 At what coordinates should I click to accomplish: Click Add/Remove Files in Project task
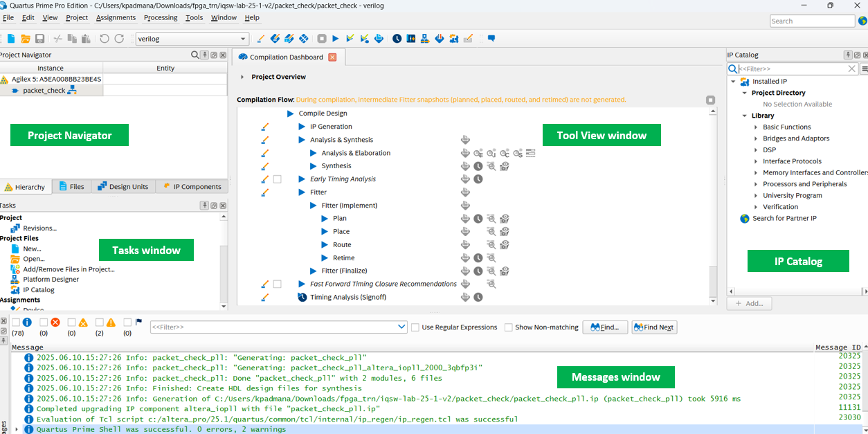pos(69,269)
